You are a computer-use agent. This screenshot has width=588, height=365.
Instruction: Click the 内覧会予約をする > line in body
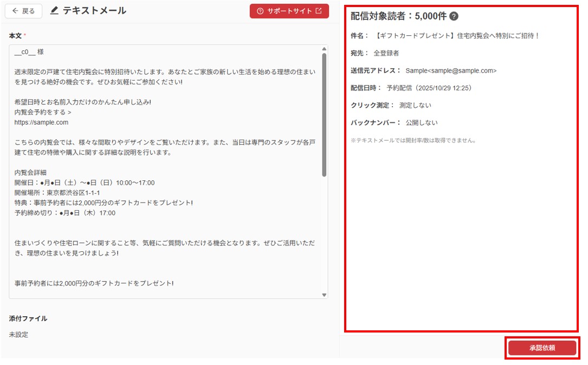click(x=43, y=113)
